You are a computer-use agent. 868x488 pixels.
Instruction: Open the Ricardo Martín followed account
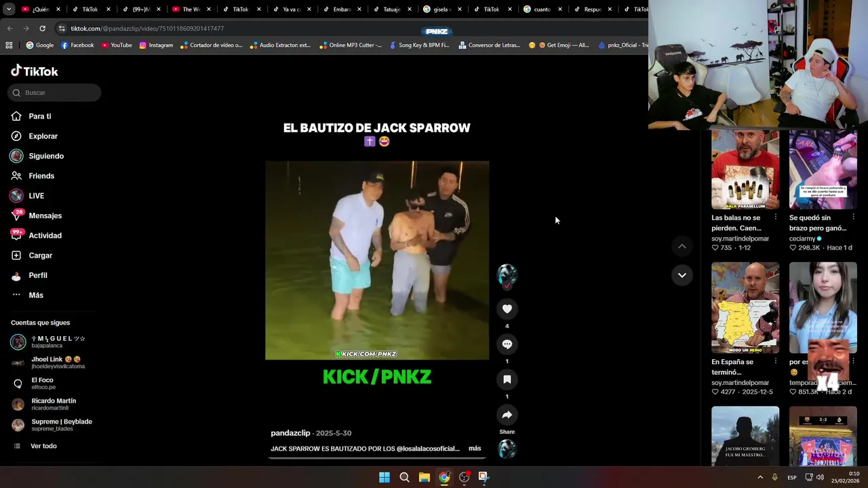pyautogui.click(x=54, y=404)
